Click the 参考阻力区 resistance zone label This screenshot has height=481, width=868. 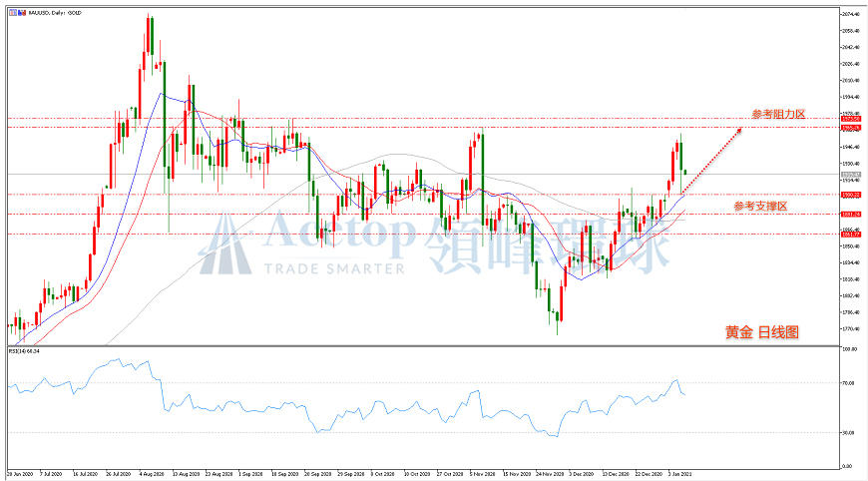click(778, 114)
